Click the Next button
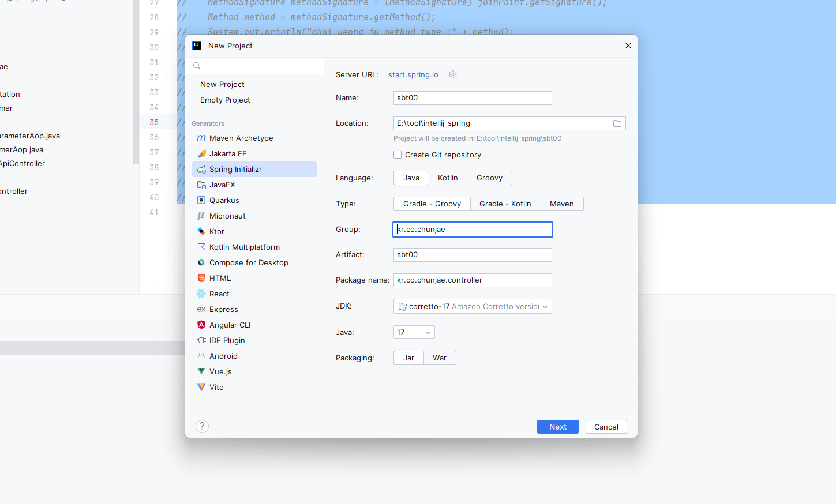836x504 pixels. (x=558, y=427)
